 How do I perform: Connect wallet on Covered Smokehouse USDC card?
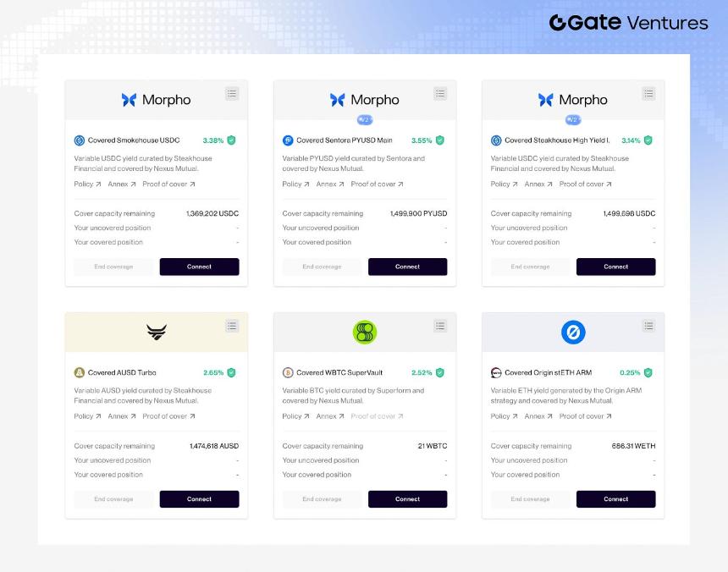199,267
